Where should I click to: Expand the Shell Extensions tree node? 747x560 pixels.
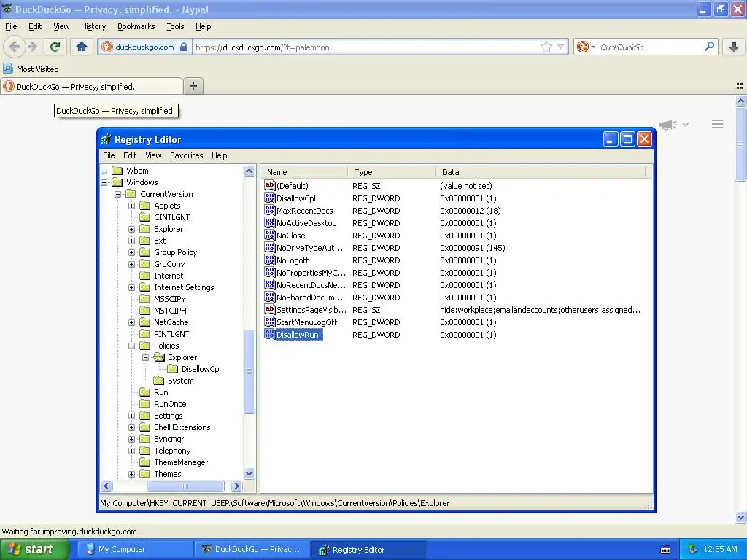coord(131,427)
